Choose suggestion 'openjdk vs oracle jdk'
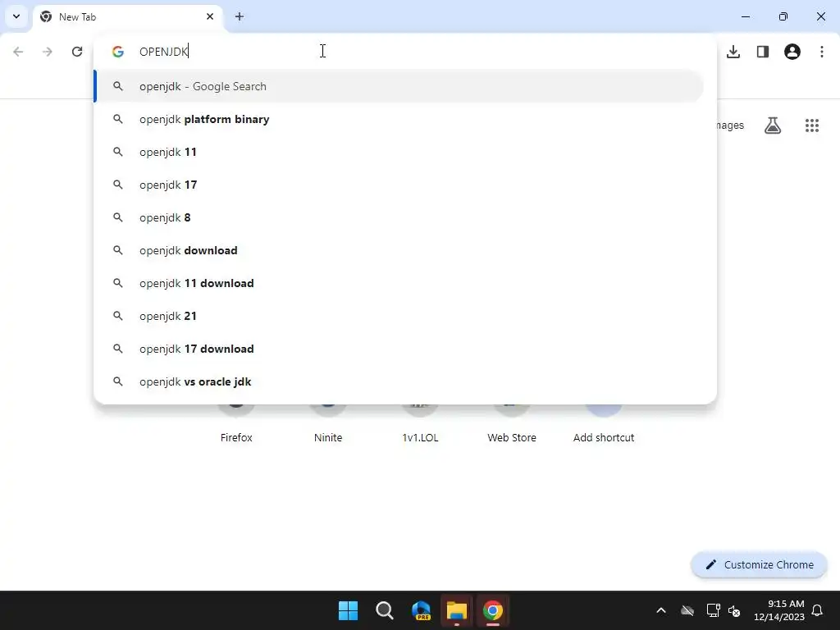Image resolution: width=840 pixels, height=630 pixels. [399, 381]
